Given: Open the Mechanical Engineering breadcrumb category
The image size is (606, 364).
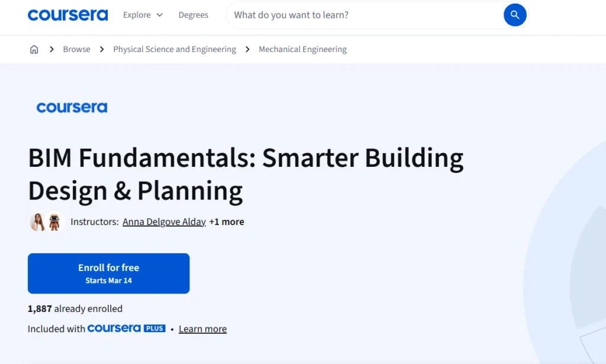Looking at the screenshot, I should click(x=302, y=49).
